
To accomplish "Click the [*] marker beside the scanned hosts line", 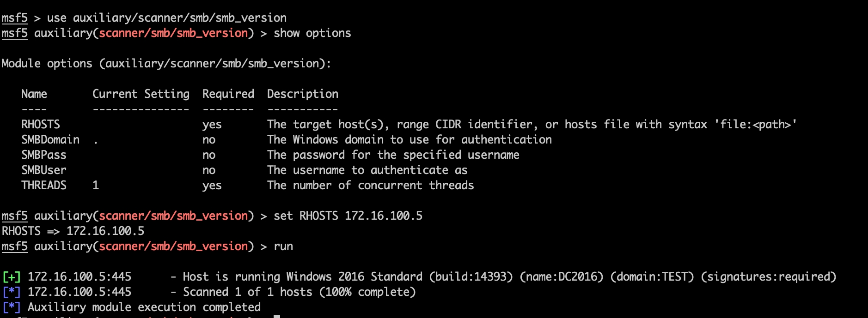I will tap(11, 292).
